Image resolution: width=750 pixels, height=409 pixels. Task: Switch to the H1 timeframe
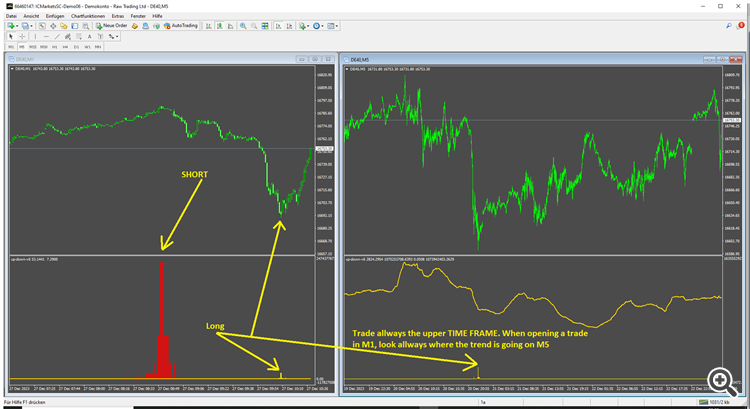point(55,47)
